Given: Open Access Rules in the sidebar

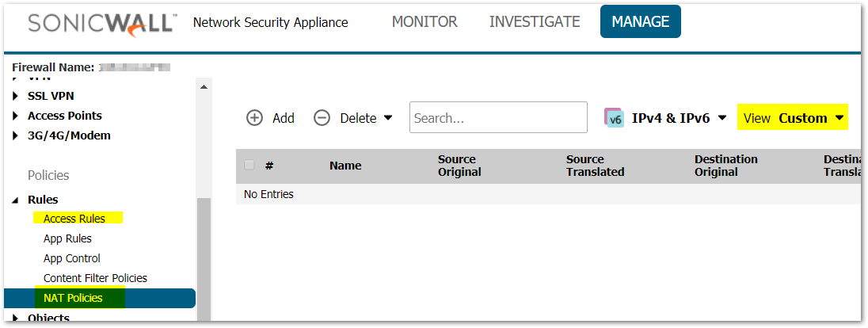Looking at the screenshot, I should coord(74,219).
